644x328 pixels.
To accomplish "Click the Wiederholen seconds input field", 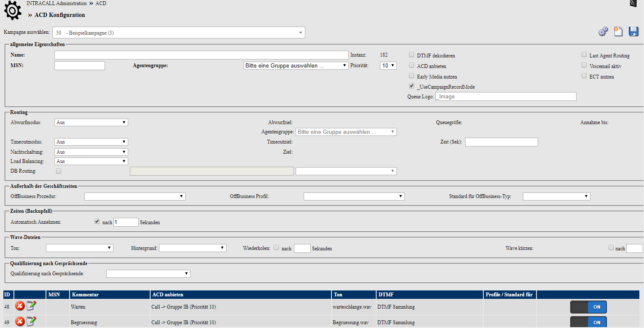I will (302, 248).
